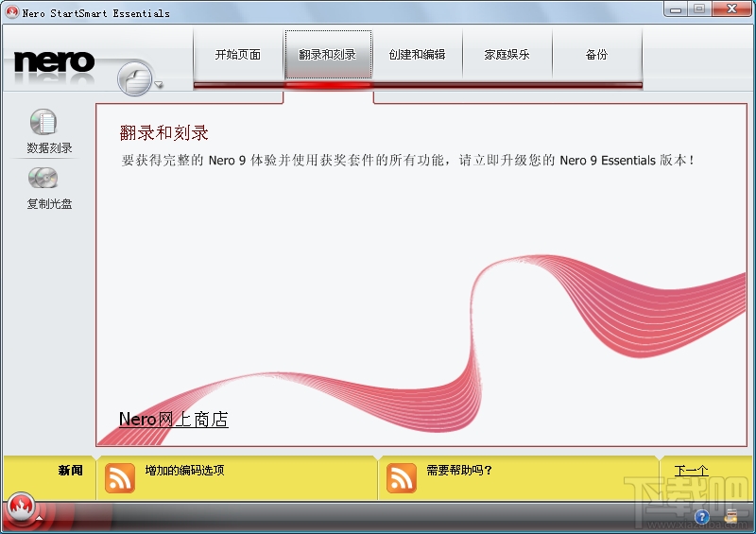Image resolution: width=756 pixels, height=534 pixels.
Task: Open the 需要帮助吗? news item
Action: click(x=459, y=471)
